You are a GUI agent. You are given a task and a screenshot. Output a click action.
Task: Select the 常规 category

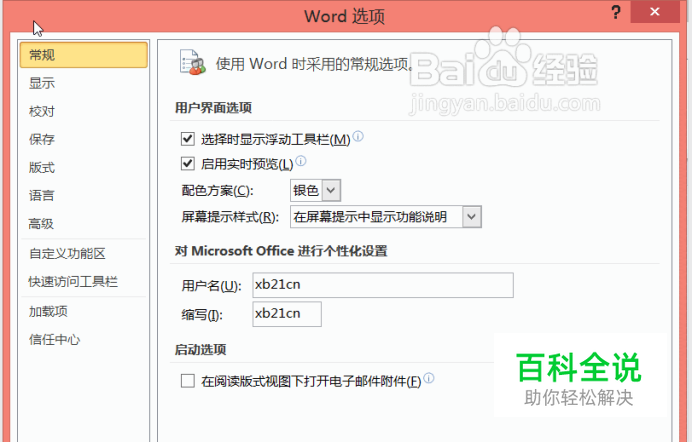83,55
